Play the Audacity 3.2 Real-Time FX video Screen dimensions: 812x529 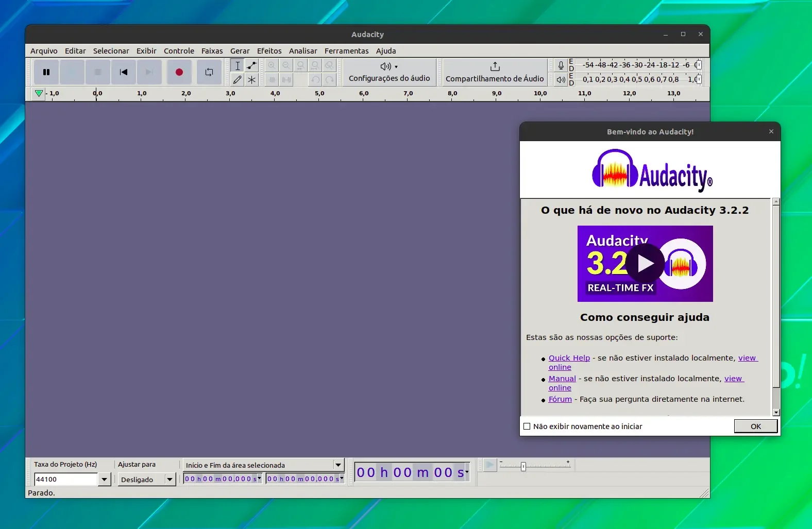click(645, 264)
